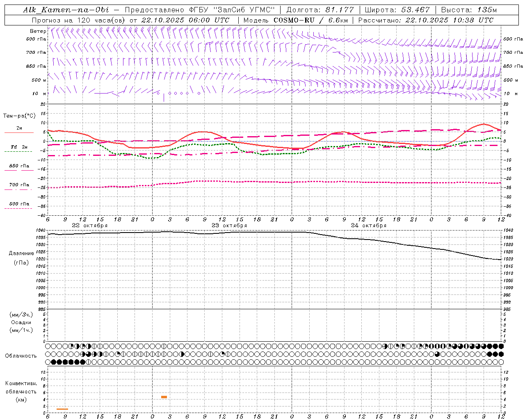Screen dimensions: 525x420
Task: Click the Осадки precipitation label
Action: coord(21,322)
